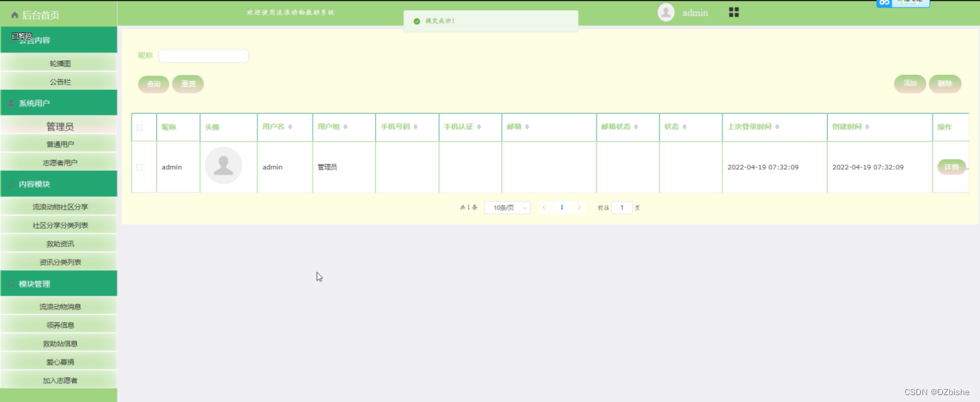Sort by 手机认证 using its sort arrows
The height and width of the screenshot is (402, 980).
coord(479,127)
